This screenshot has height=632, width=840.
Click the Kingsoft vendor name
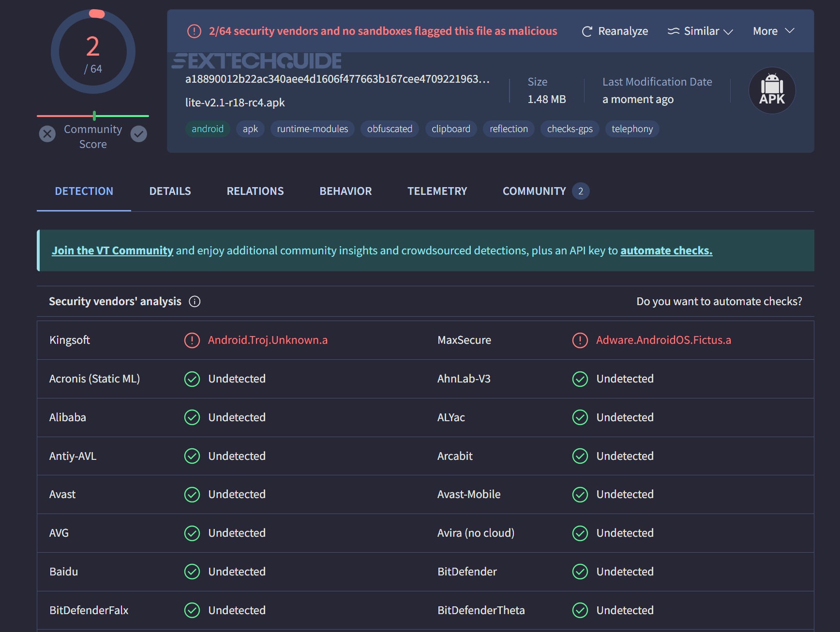(70, 340)
